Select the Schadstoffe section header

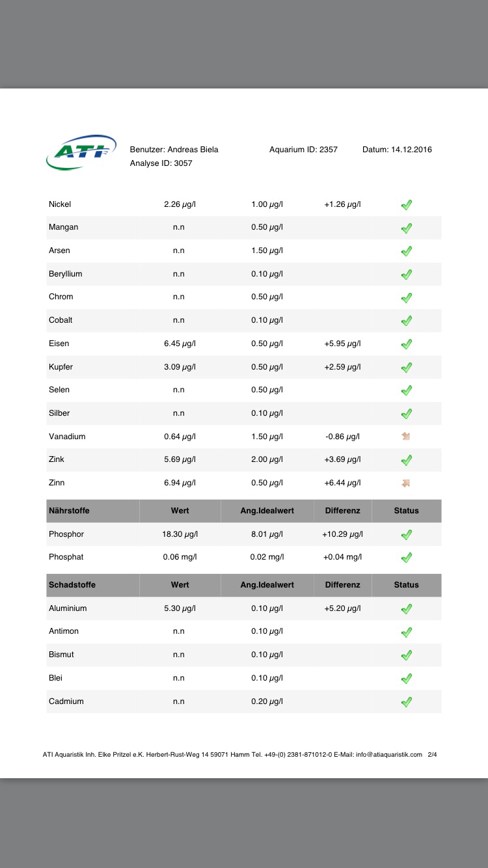(x=72, y=585)
